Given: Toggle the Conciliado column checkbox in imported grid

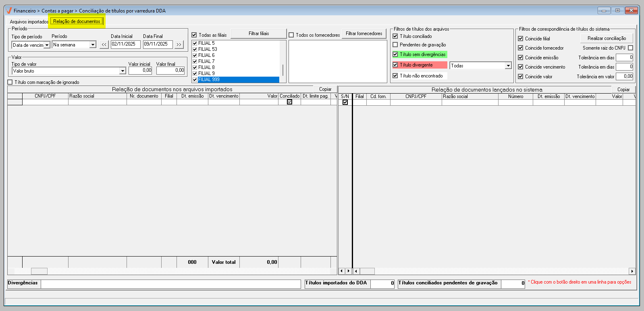Looking at the screenshot, I should [289, 102].
